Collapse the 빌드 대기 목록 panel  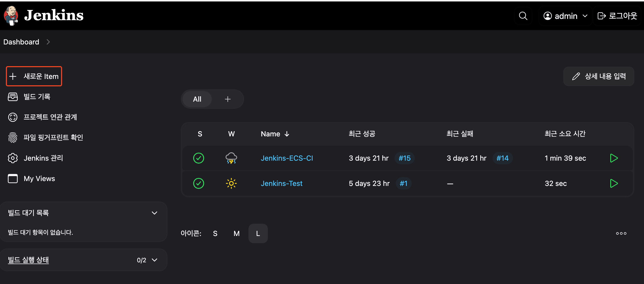[x=154, y=213]
